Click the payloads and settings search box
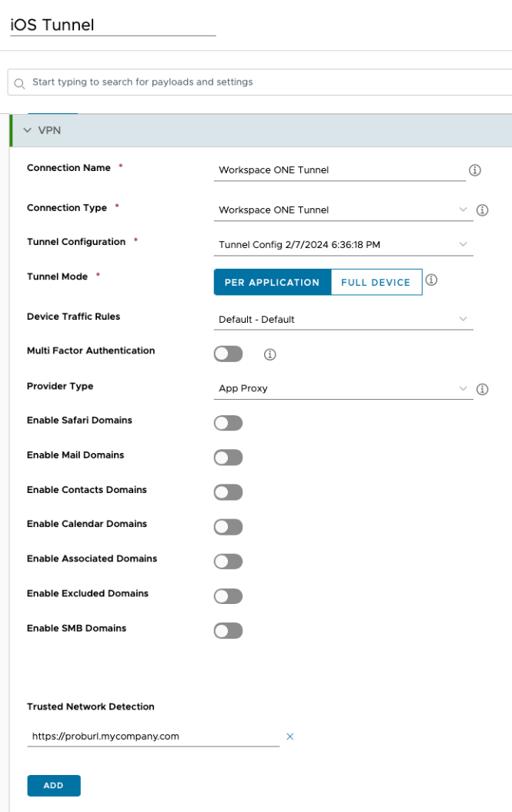This screenshot has height=812, width=512. (x=262, y=82)
